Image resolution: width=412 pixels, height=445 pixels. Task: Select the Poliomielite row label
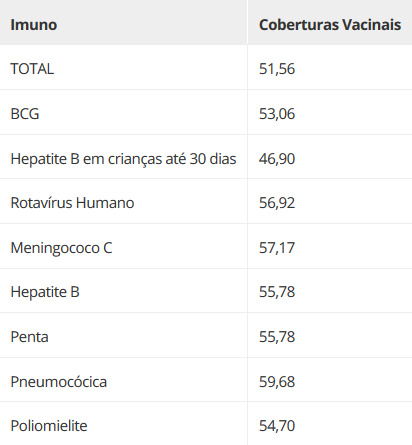pyautogui.click(x=49, y=426)
